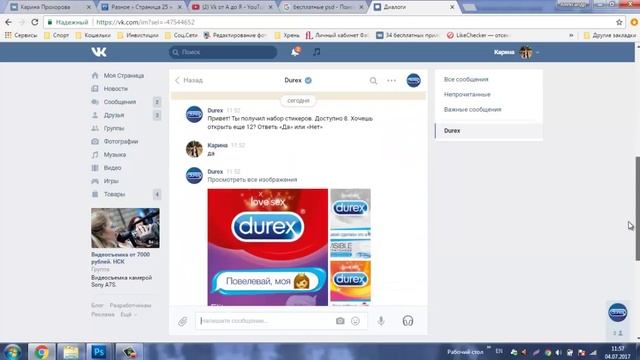Screen dimensions: 640x360
Task: Click Durex conversation title
Action: tap(293, 80)
